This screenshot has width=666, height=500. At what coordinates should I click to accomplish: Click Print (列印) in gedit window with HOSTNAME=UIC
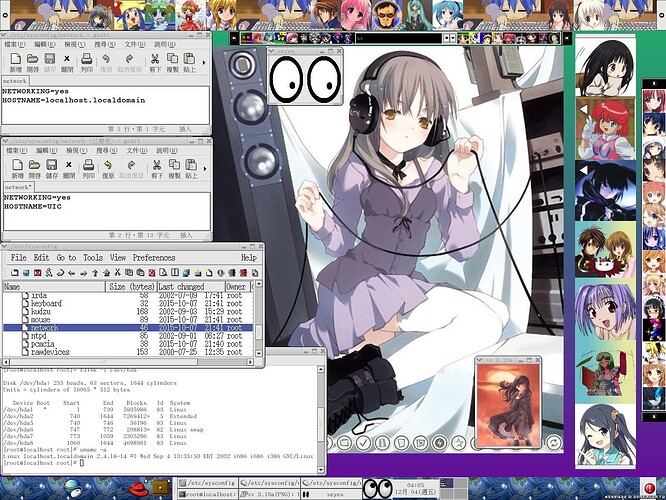tap(88, 169)
